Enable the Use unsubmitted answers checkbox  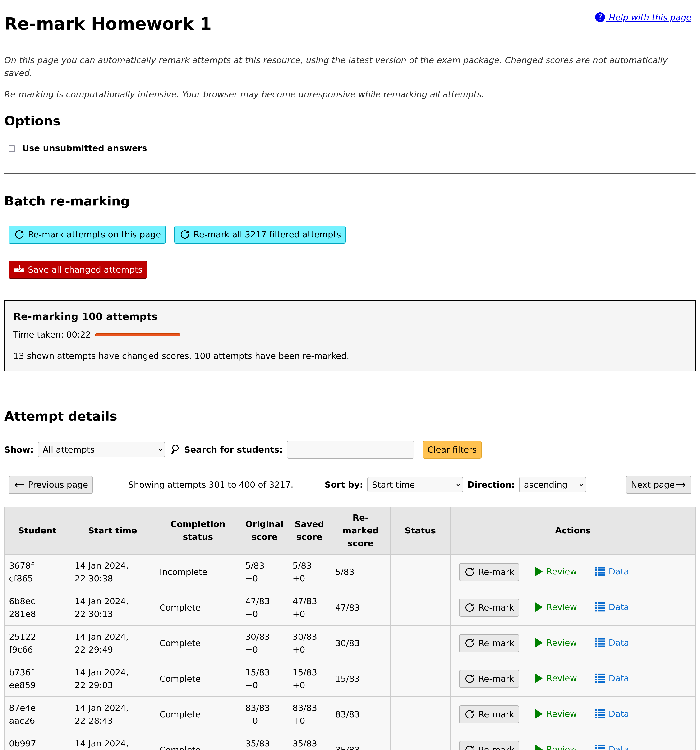[12, 149]
